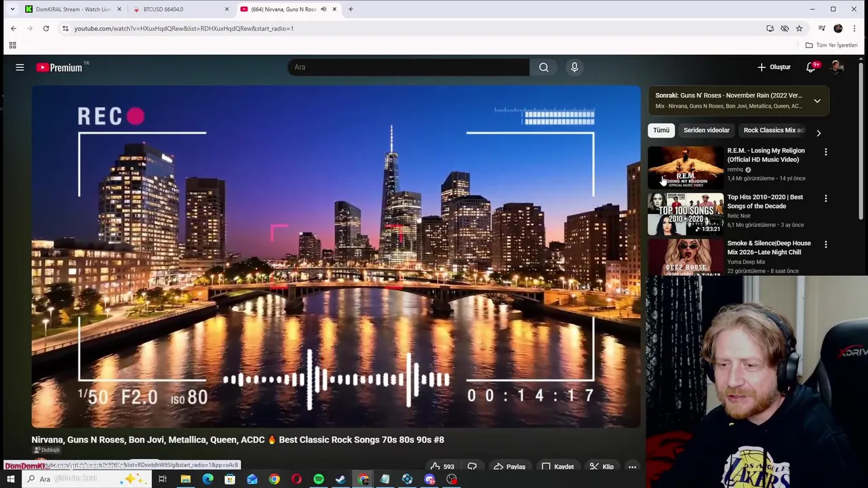Open the Windows Start menu
868x488 pixels.
click(x=10, y=479)
